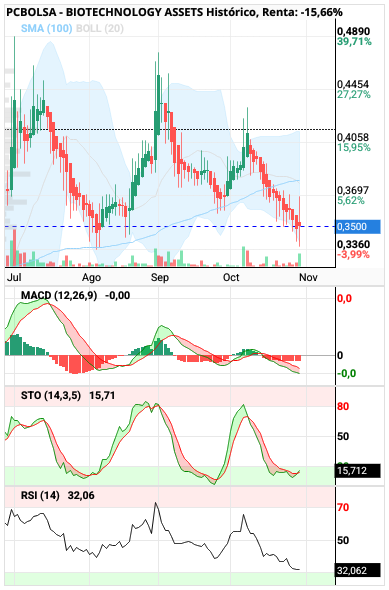Screen dimensions: 389x590
Task: Click the RSI value 32,06
Action: [x=81, y=496]
